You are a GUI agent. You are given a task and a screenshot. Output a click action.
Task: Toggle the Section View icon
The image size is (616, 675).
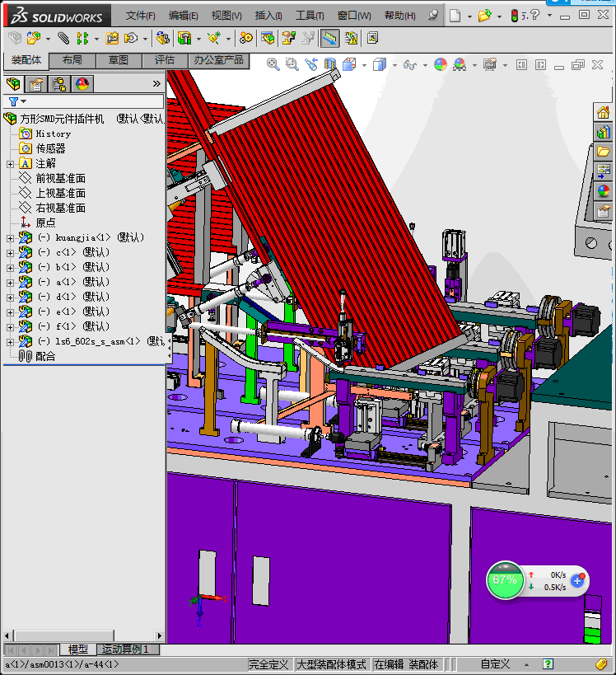pos(330,64)
